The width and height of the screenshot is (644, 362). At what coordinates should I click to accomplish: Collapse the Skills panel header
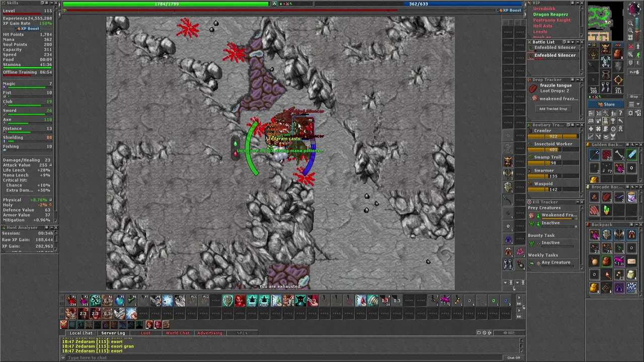[52, 3]
